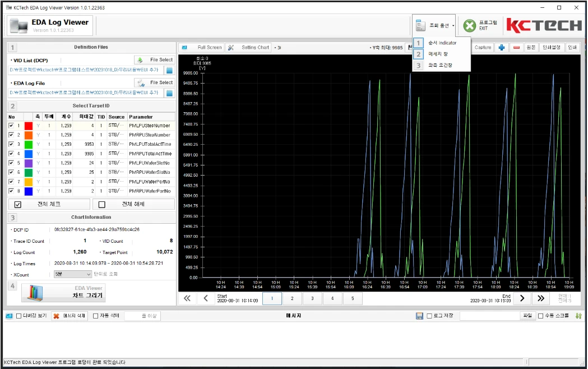Uncheck row 7 PMLPUWaferPortNo checkbox
This screenshot has height=369, width=588.
point(11,182)
